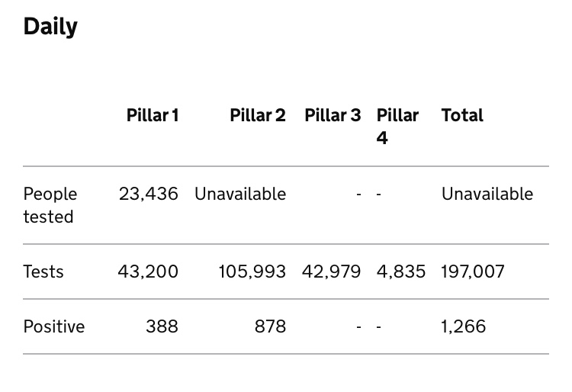Click the 4,835 Pillar 4 tests value
This screenshot has height=392, width=572.
(401, 272)
